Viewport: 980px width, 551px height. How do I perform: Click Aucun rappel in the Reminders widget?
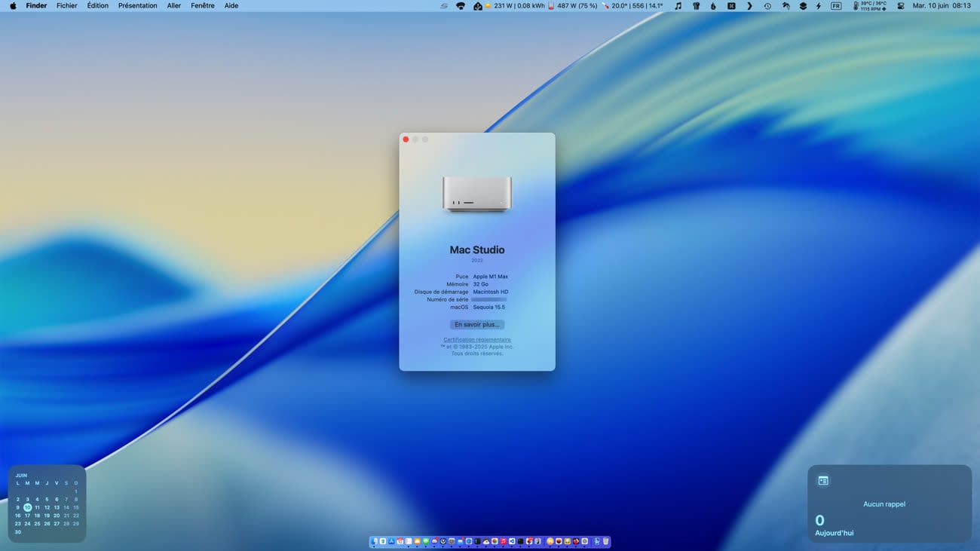pyautogui.click(x=884, y=504)
